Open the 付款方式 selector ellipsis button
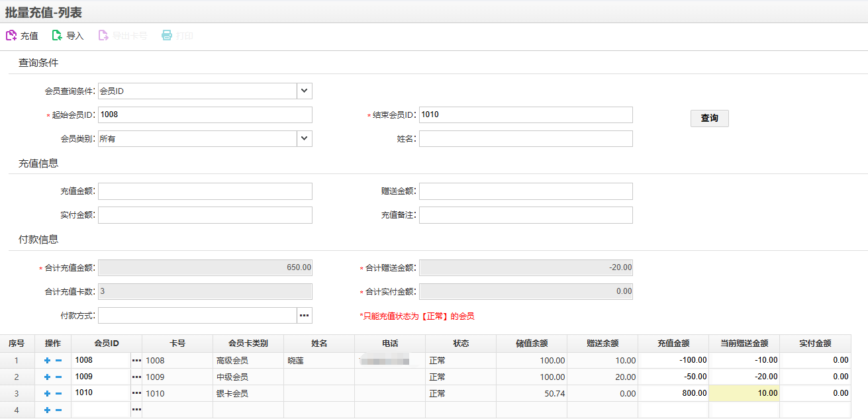 304,316
